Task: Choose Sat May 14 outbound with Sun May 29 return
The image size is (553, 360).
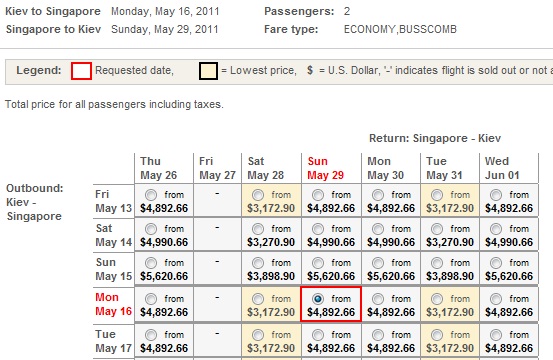Action: (318, 229)
